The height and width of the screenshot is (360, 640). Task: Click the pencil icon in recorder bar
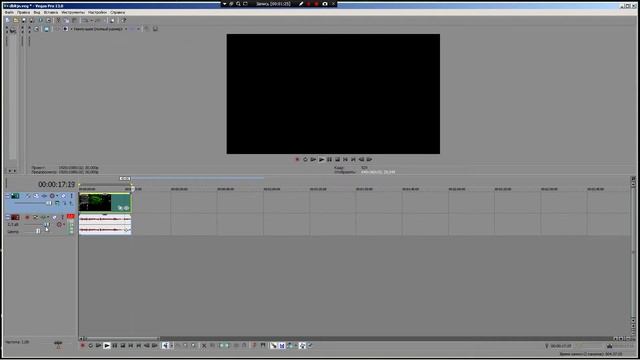(301, 4)
